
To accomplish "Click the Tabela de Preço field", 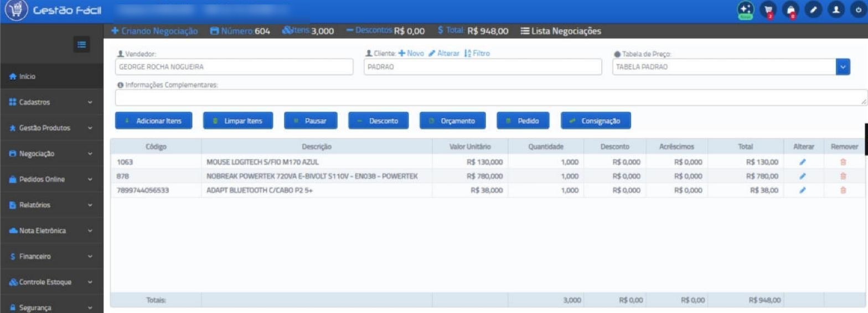I will pyautogui.click(x=724, y=67).
